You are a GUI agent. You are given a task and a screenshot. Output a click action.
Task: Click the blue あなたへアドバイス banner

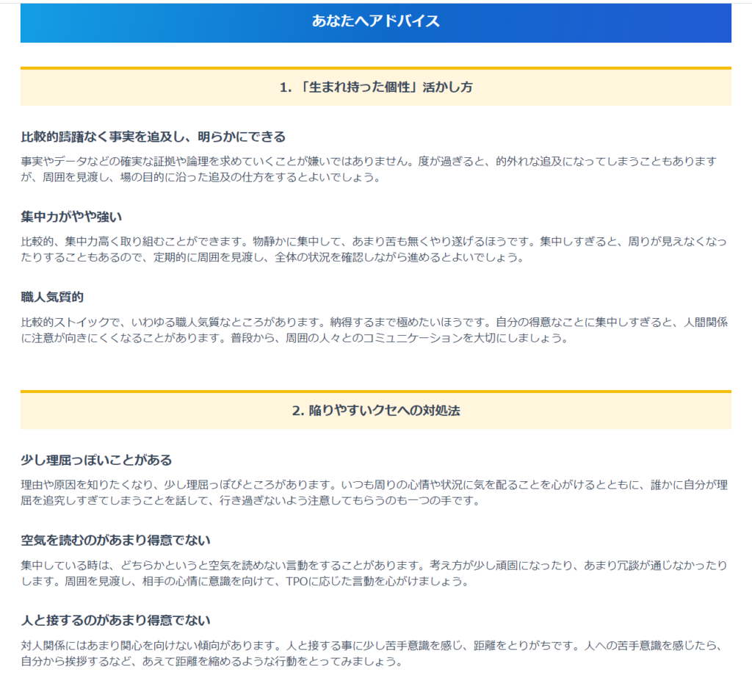click(x=375, y=21)
